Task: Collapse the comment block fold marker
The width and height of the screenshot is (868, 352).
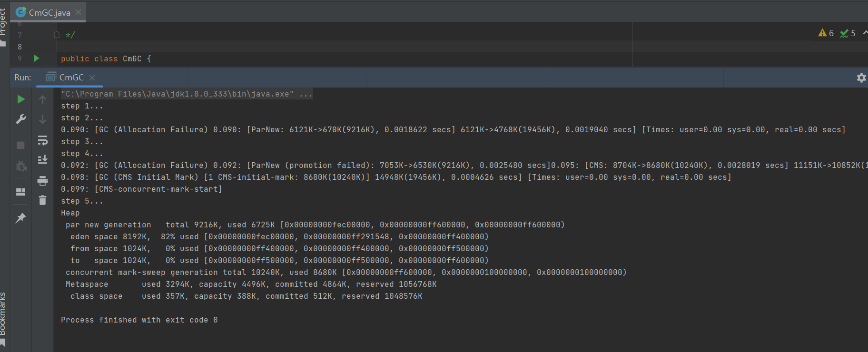Action: click(x=57, y=35)
